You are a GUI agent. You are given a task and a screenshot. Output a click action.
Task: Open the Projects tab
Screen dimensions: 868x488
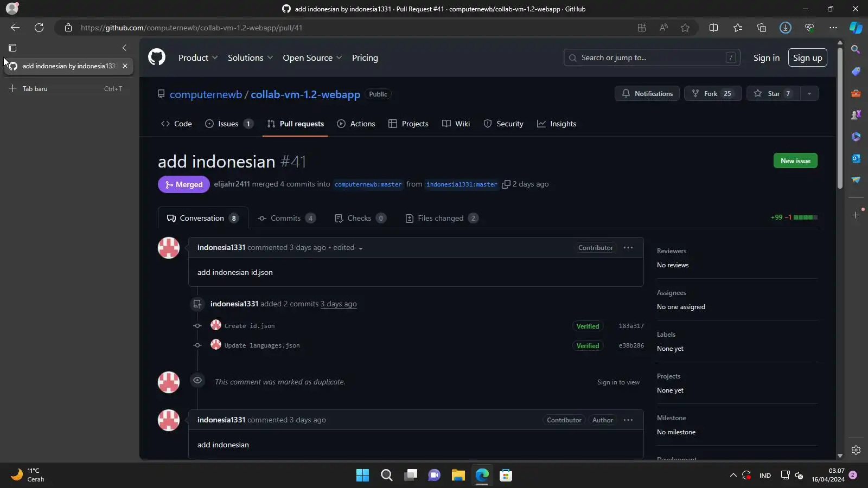point(409,124)
